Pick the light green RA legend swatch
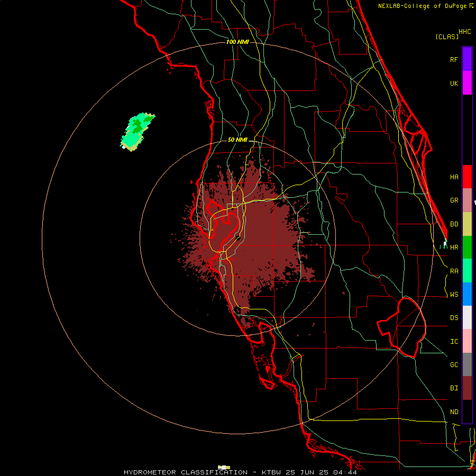The image size is (476, 476). (x=467, y=271)
